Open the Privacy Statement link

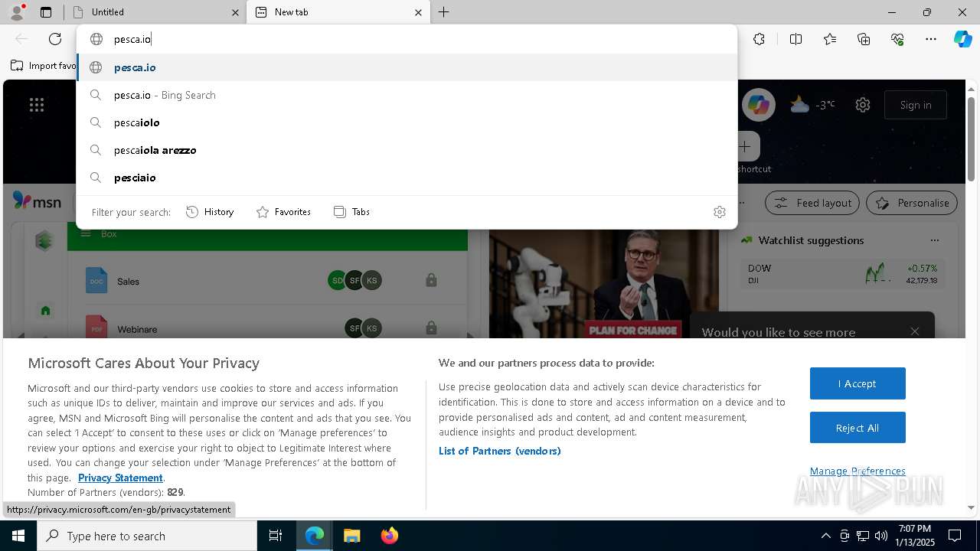[120, 478]
